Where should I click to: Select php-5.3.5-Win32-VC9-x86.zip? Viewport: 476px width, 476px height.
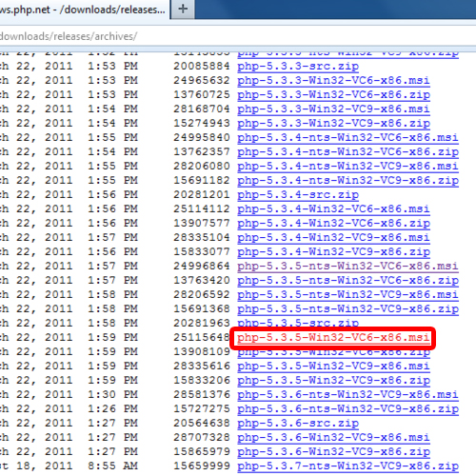pos(333,380)
